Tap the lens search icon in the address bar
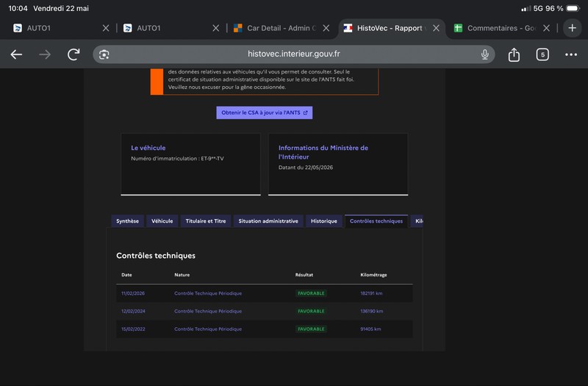 click(104, 54)
